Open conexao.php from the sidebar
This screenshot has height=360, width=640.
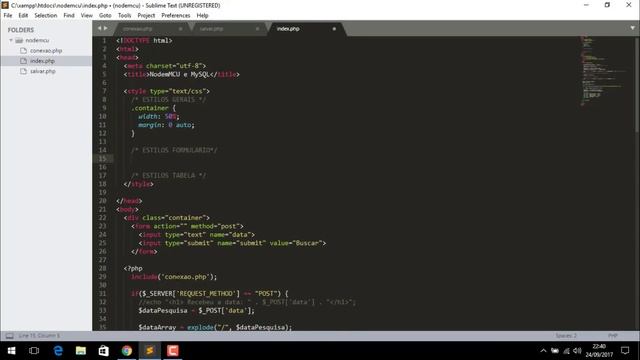click(x=46, y=51)
